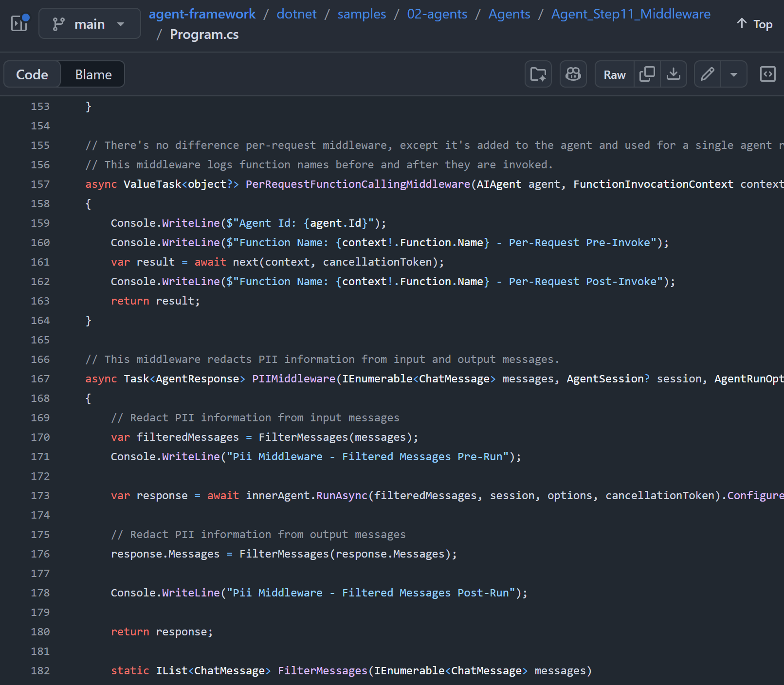Ask Copilot about this file
The image size is (784, 685).
pos(573,74)
